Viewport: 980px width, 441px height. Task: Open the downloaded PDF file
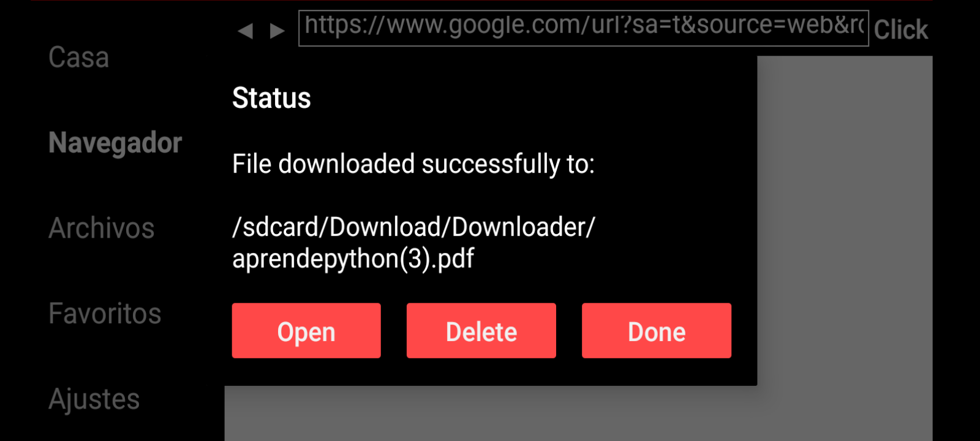306,331
